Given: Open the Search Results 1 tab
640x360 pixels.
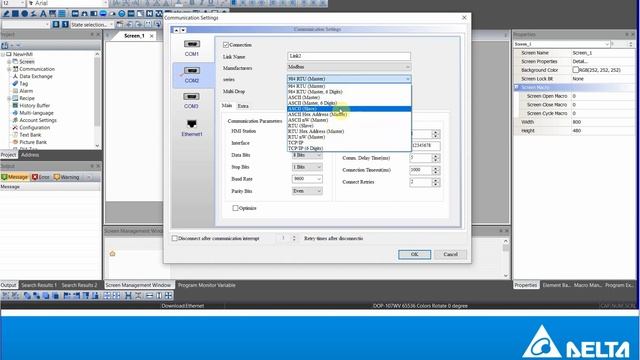Looking at the screenshot, I should 39,285.
